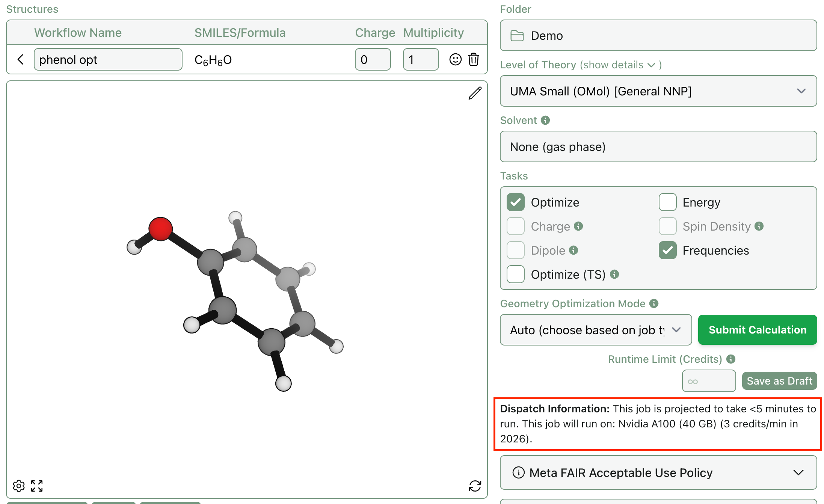Viewport: 824px width, 504px height.
Task: Click the Save as Draft button
Action: pos(779,381)
